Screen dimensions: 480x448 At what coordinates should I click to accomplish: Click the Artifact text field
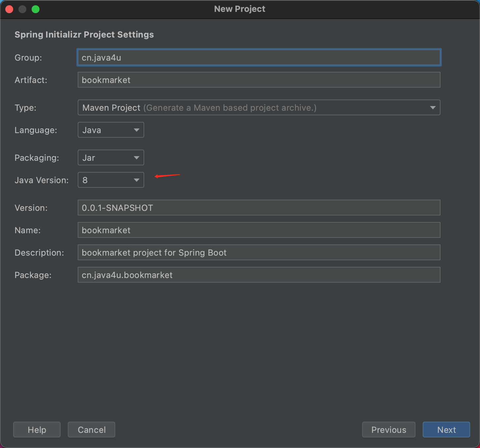[x=259, y=80]
